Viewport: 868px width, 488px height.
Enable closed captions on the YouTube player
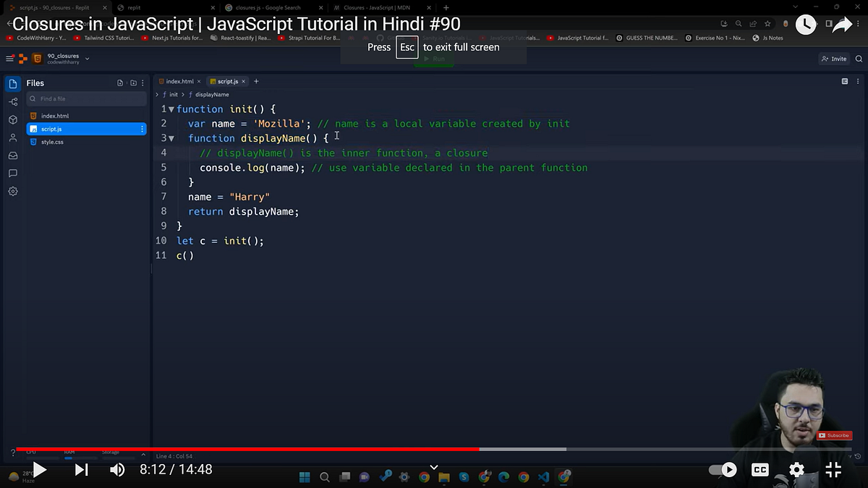tap(759, 470)
